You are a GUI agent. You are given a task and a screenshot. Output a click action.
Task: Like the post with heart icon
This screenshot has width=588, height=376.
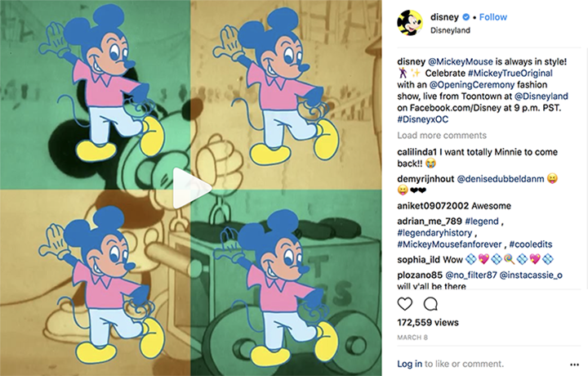click(405, 304)
